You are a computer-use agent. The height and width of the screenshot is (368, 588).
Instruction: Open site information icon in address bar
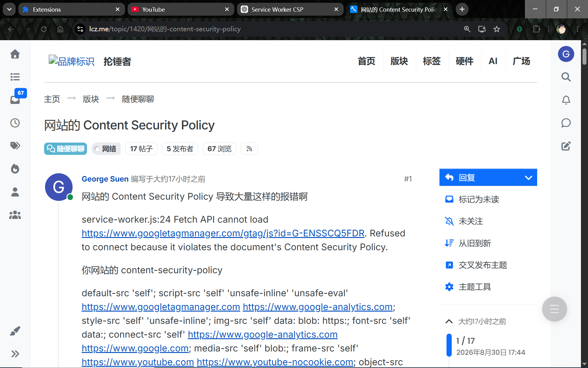tap(80, 29)
